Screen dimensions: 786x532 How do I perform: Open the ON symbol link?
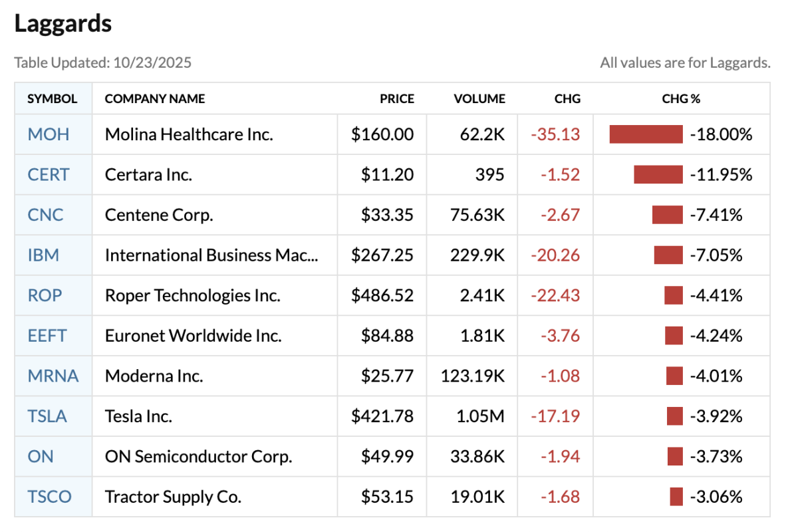click(x=41, y=456)
